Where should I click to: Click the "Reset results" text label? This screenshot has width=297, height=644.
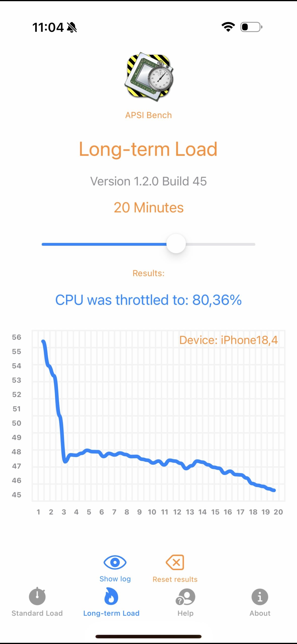(x=175, y=579)
